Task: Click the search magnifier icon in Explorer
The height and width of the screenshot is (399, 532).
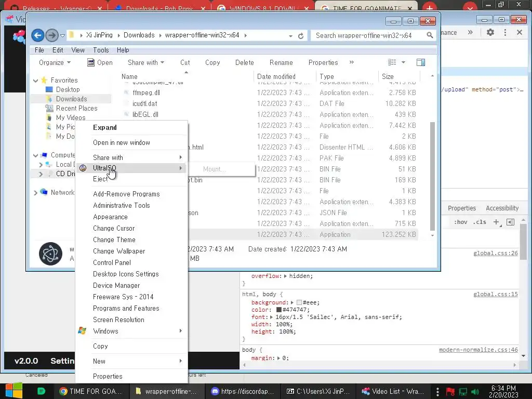Action: [x=430, y=35]
